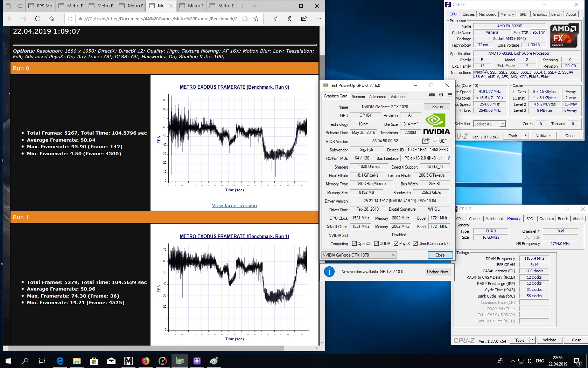Click the Update Now button
Image resolution: width=588 pixels, height=368 pixels.
click(437, 272)
